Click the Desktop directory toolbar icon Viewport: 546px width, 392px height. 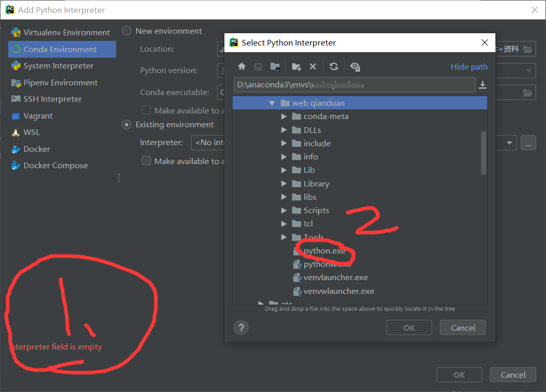click(258, 66)
